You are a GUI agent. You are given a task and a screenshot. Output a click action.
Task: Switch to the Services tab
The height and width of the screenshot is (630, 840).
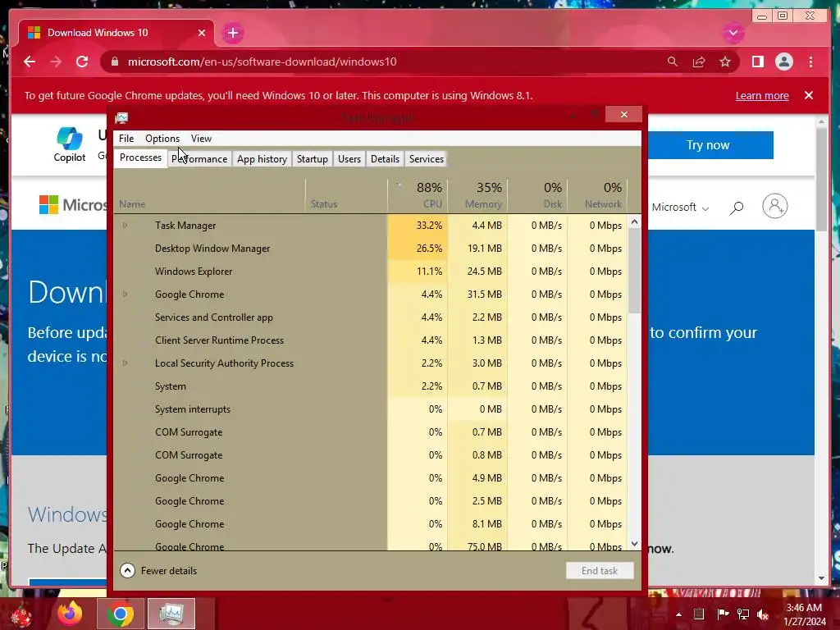click(427, 159)
